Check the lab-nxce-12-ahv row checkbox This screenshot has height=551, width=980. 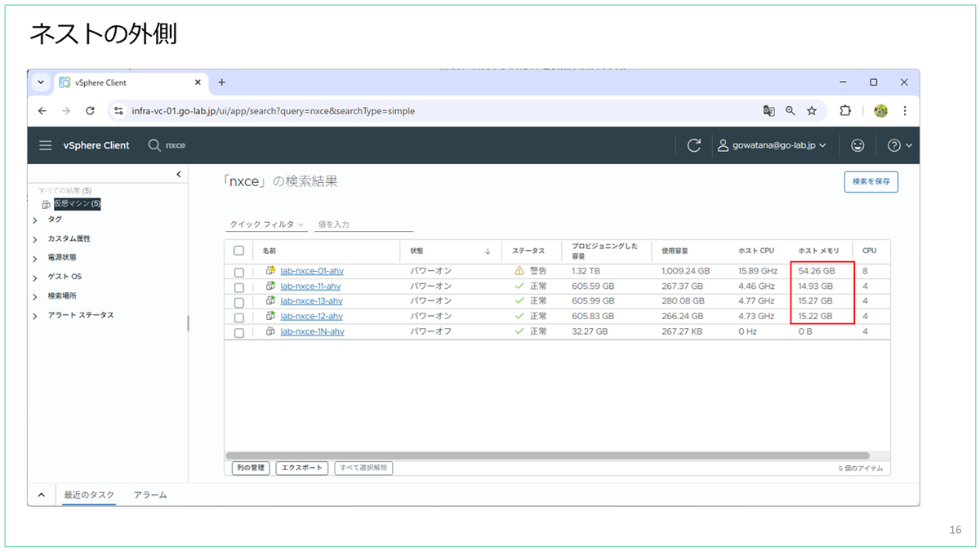point(238,317)
